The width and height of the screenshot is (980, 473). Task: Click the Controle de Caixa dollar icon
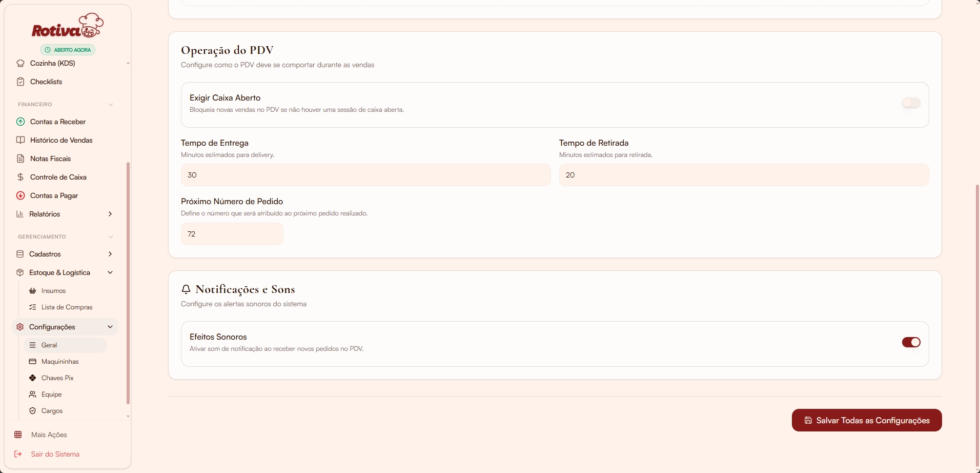pos(21,177)
